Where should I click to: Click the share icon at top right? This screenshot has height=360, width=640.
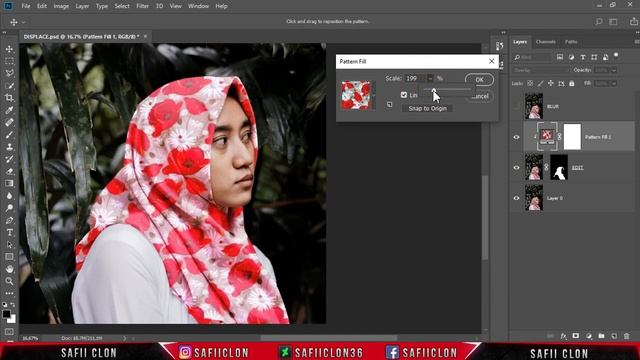click(x=633, y=22)
